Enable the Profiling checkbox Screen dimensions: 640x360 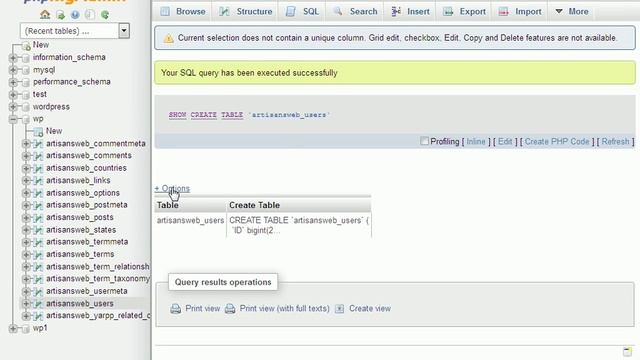coord(424,141)
